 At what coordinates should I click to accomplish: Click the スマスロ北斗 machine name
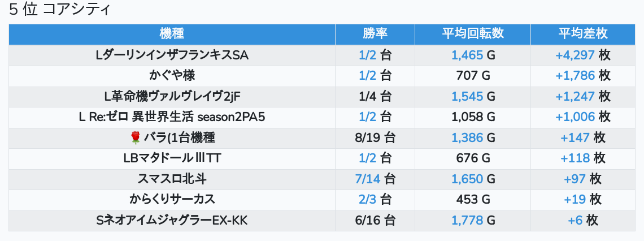(x=172, y=179)
